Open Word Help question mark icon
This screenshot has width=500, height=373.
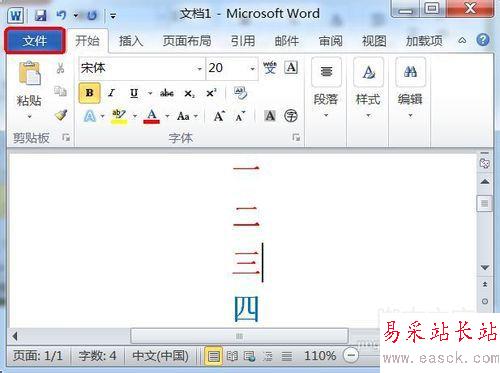pyautogui.click(x=483, y=40)
